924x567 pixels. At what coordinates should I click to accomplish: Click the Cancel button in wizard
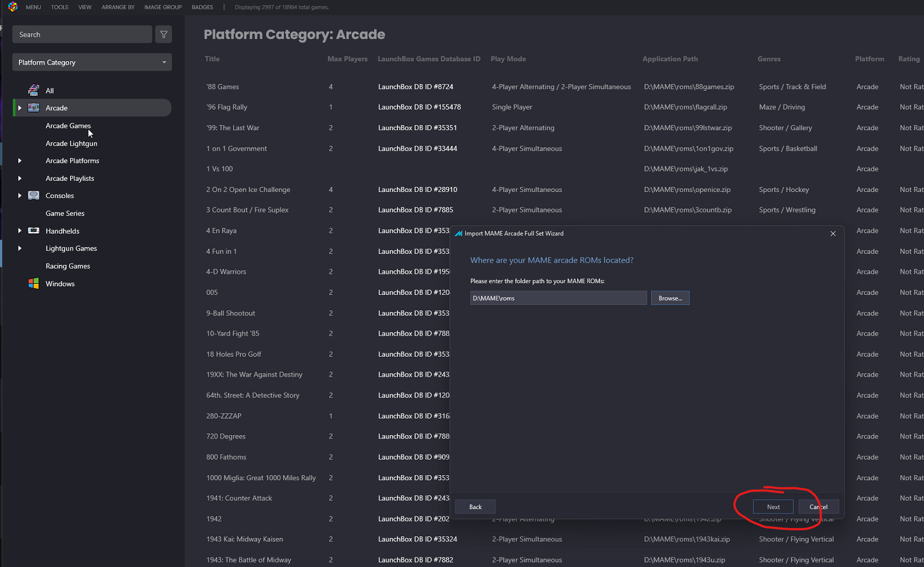(818, 507)
